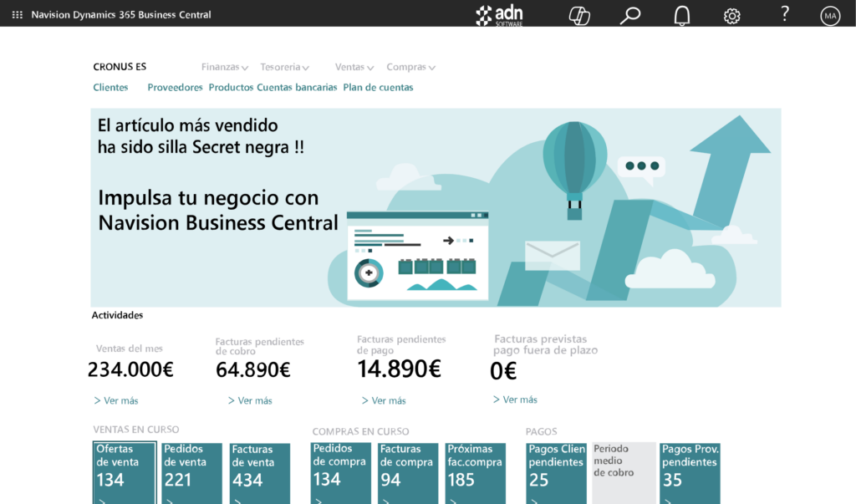The height and width of the screenshot is (504, 856).
Task: Open the Productos link
Action: click(x=231, y=88)
